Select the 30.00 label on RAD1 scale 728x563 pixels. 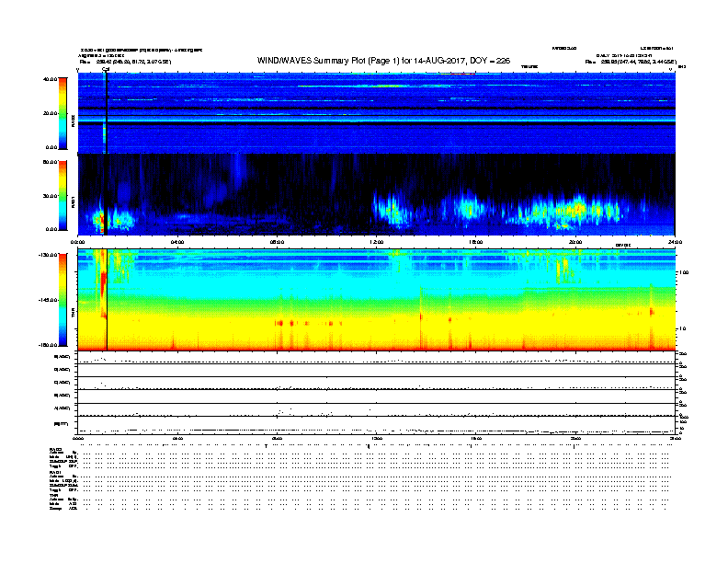coord(51,196)
